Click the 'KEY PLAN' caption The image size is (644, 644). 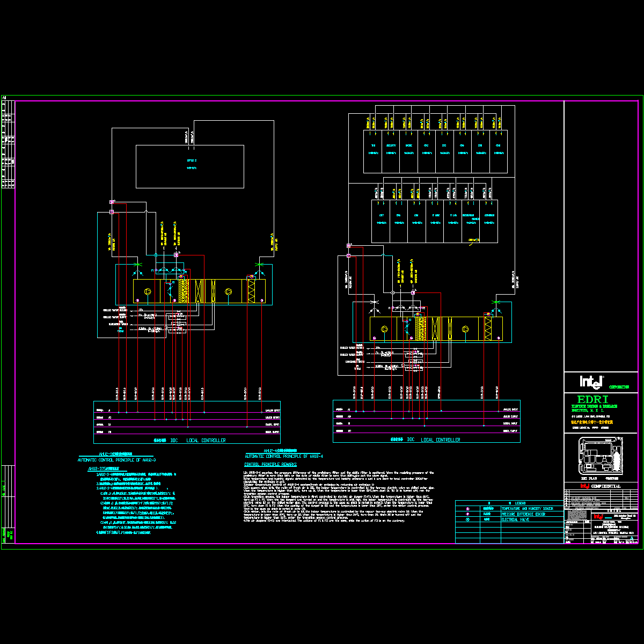tap(590, 478)
